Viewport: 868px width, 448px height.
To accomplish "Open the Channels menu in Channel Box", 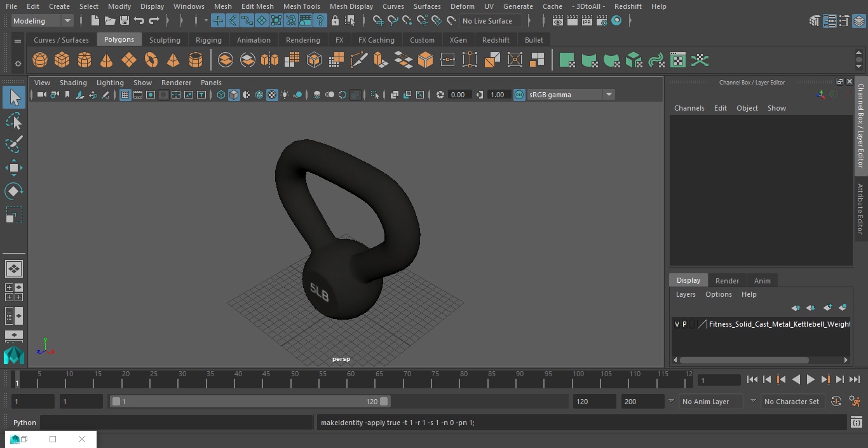I will coord(689,108).
